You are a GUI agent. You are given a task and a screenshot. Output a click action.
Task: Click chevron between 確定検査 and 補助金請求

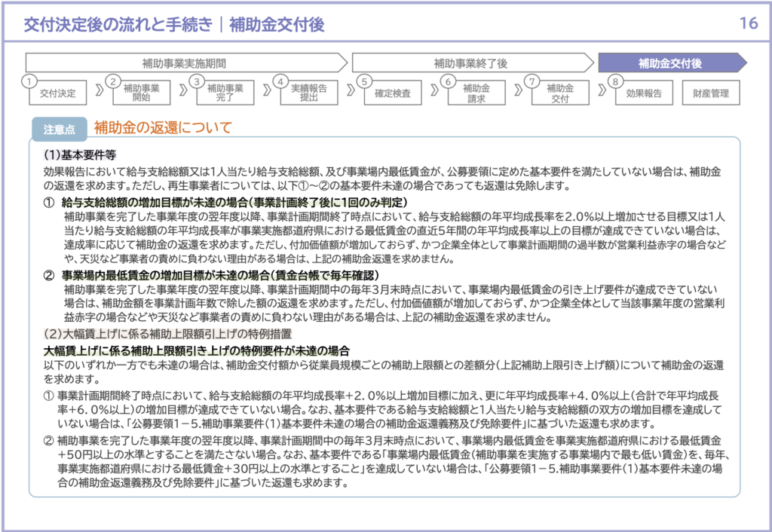coord(434,93)
